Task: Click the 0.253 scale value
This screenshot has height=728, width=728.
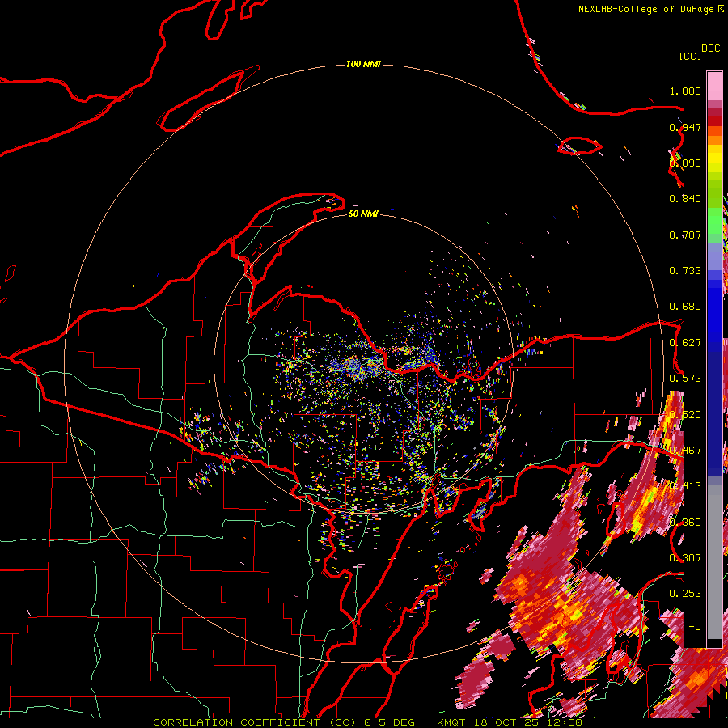Action: (685, 594)
